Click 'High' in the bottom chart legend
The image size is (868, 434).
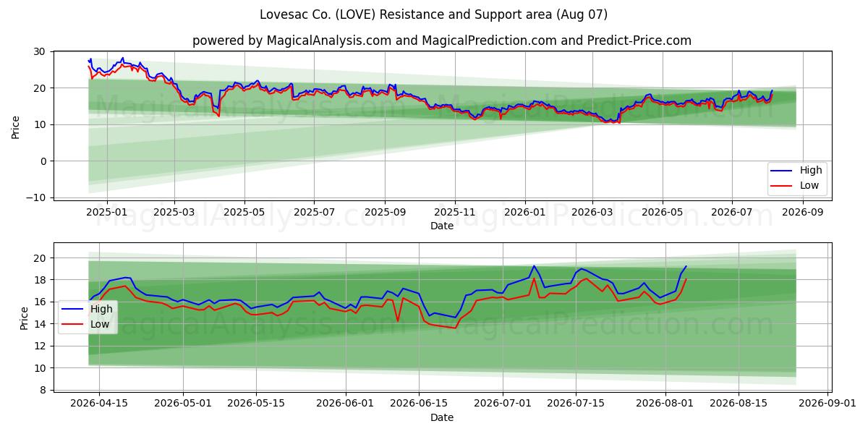point(101,309)
